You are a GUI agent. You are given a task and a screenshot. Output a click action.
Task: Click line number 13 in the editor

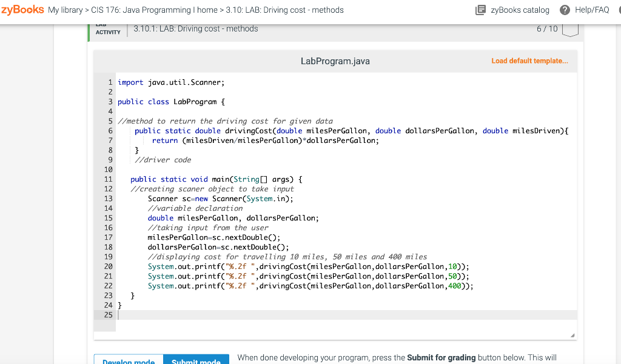pos(107,198)
